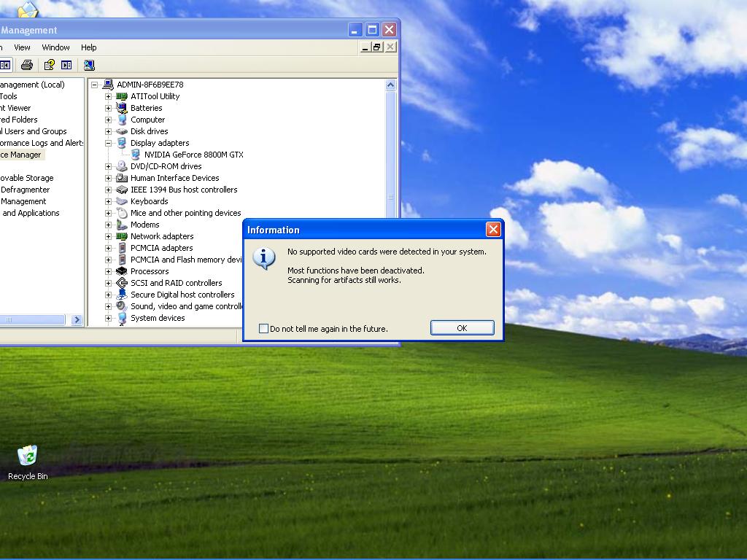Screen dimensions: 747x560
Task: Click the device tree vertical scrollbar thumb
Action: (391, 197)
